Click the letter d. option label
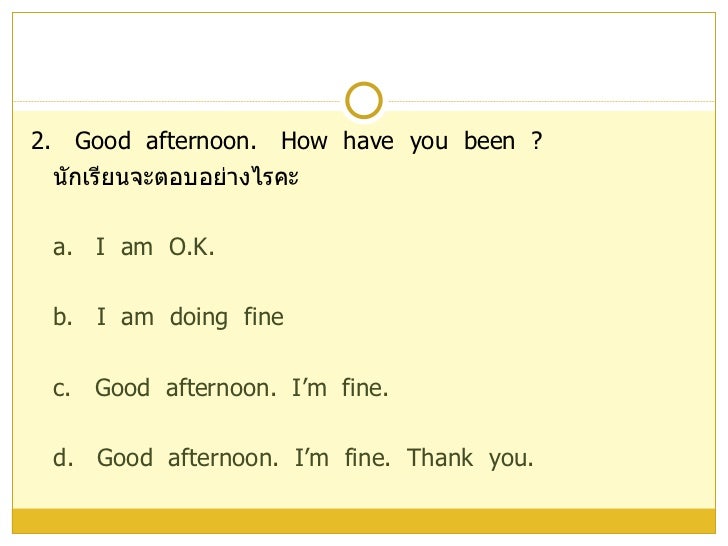Screen dimensions: 728x546 [x=63, y=458]
